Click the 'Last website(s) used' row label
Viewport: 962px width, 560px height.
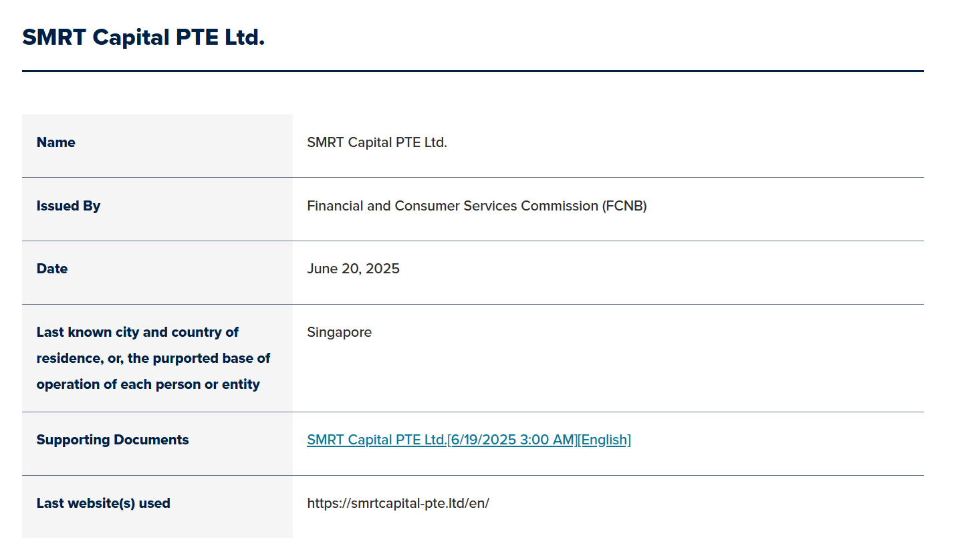pos(103,503)
